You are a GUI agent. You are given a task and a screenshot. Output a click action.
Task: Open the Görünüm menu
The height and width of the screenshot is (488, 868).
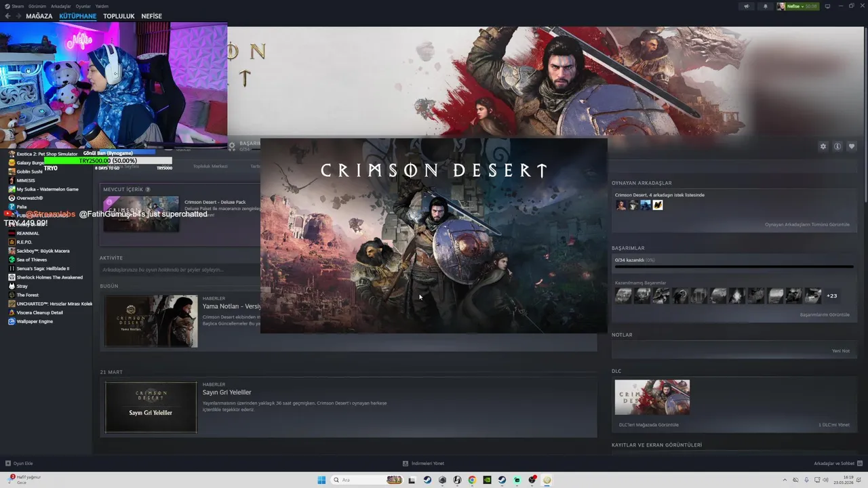pos(37,6)
